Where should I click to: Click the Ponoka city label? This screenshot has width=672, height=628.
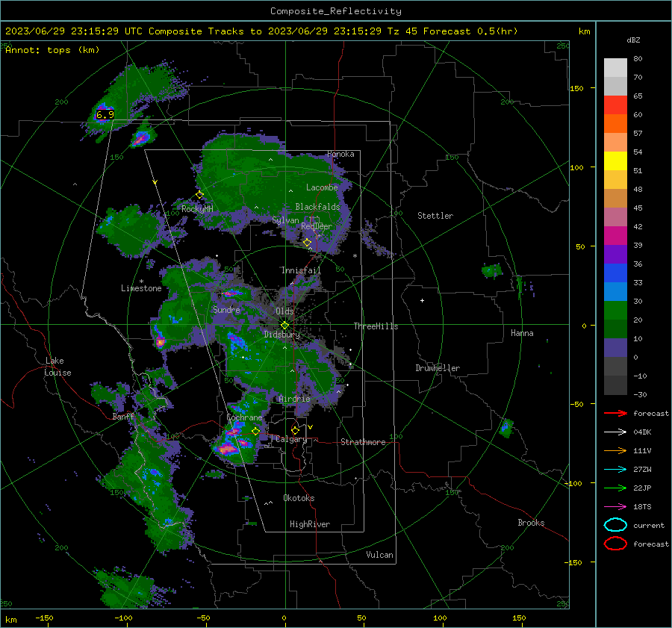pyautogui.click(x=340, y=154)
